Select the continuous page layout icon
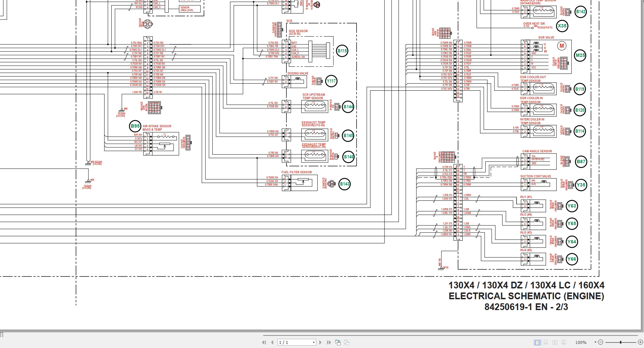The image size is (644, 348). (546, 343)
